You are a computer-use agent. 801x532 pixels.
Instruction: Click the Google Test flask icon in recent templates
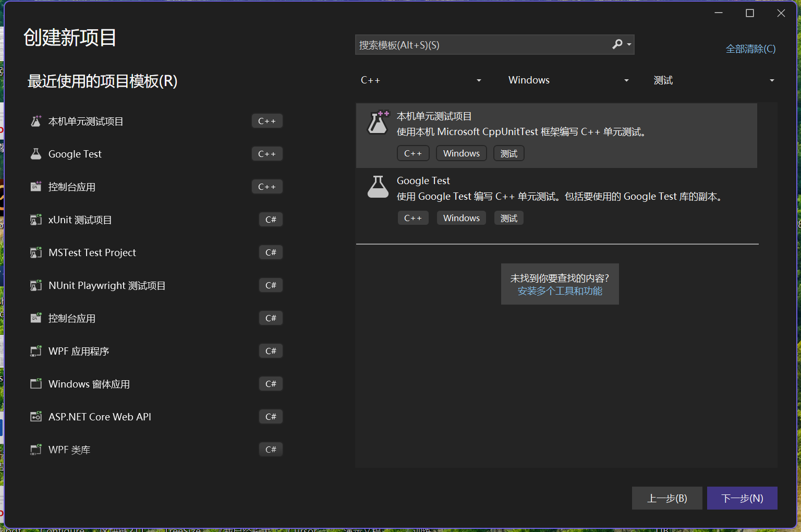point(36,154)
